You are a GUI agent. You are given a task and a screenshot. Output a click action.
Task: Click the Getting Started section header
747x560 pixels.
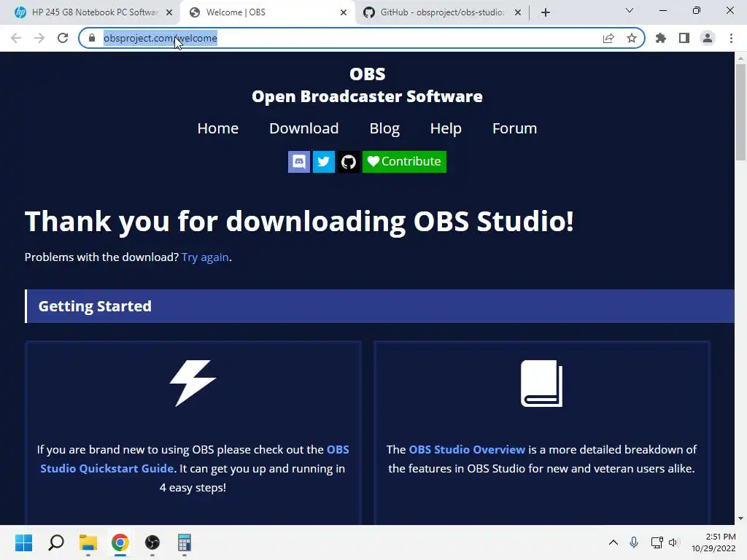[379, 306]
